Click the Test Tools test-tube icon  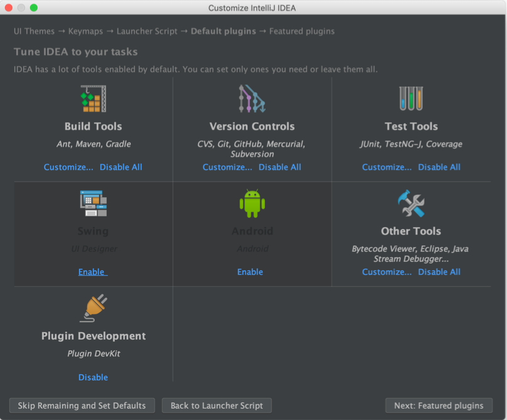click(x=411, y=99)
